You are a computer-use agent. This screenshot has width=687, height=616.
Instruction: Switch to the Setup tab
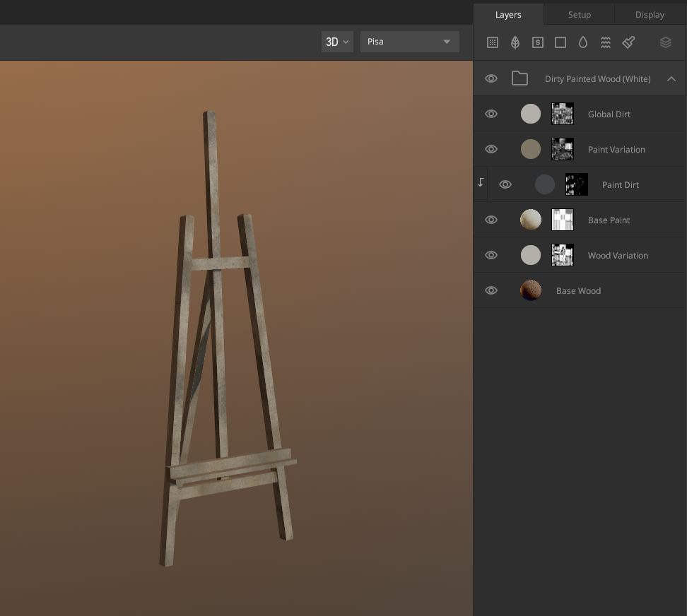tap(579, 14)
